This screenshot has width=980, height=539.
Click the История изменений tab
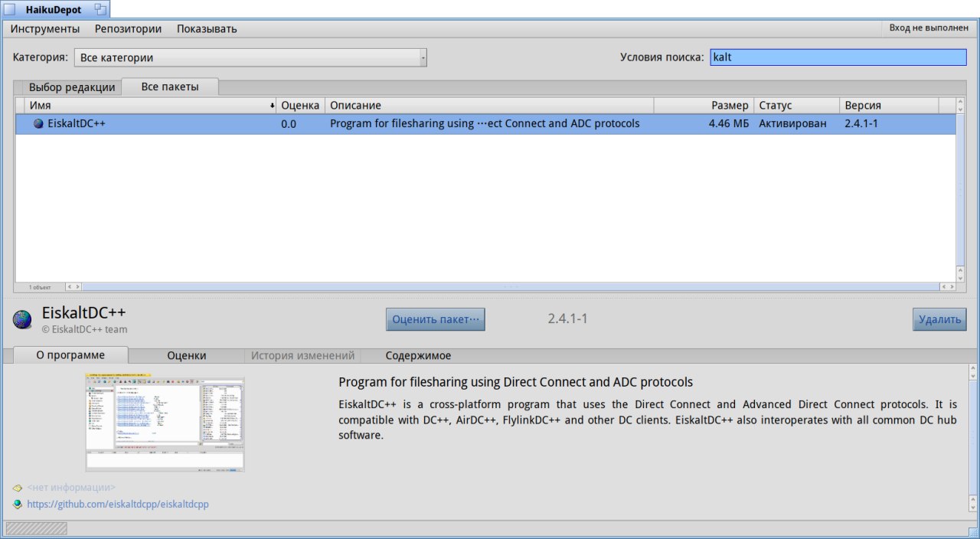302,355
